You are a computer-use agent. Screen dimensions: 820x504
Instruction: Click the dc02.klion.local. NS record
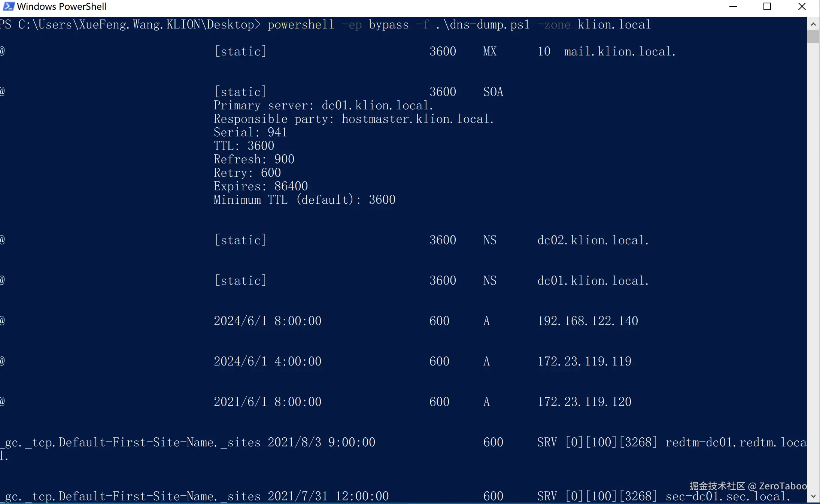[x=593, y=240]
